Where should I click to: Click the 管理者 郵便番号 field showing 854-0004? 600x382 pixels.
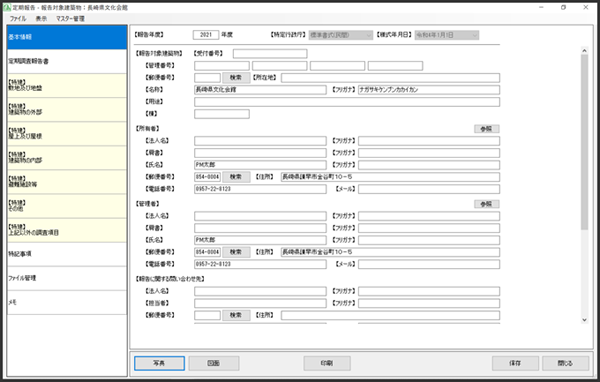[x=207, y=252]
